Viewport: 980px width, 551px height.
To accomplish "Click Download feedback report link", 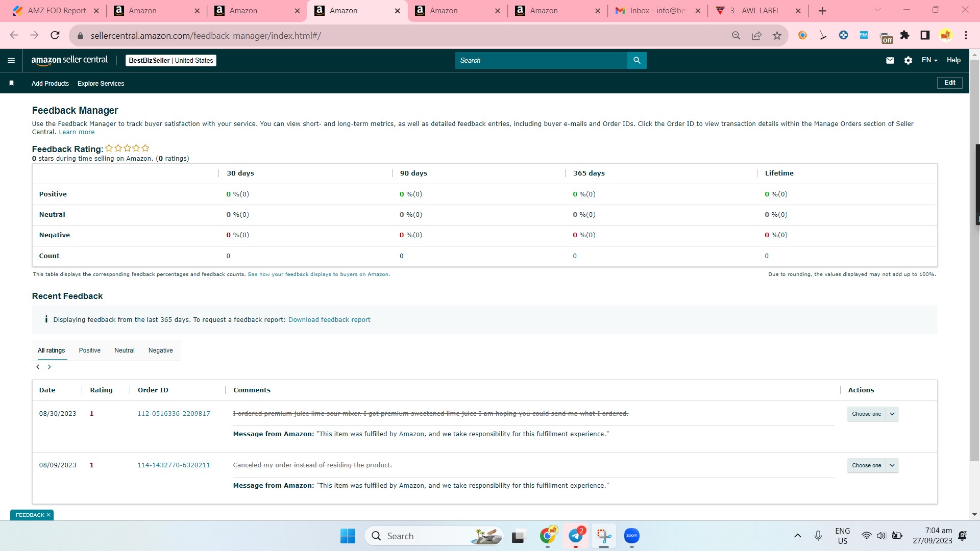I will tap(329, 320).
